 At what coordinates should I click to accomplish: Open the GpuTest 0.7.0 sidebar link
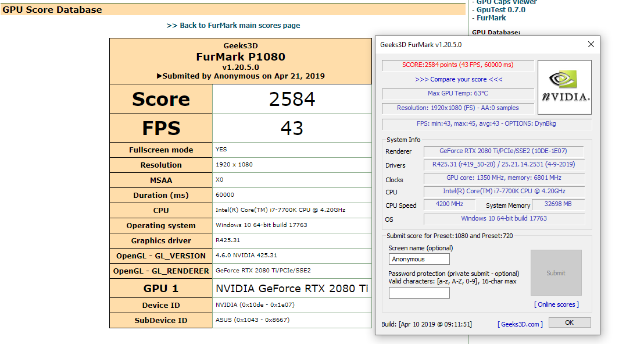(x=500, y=9)
